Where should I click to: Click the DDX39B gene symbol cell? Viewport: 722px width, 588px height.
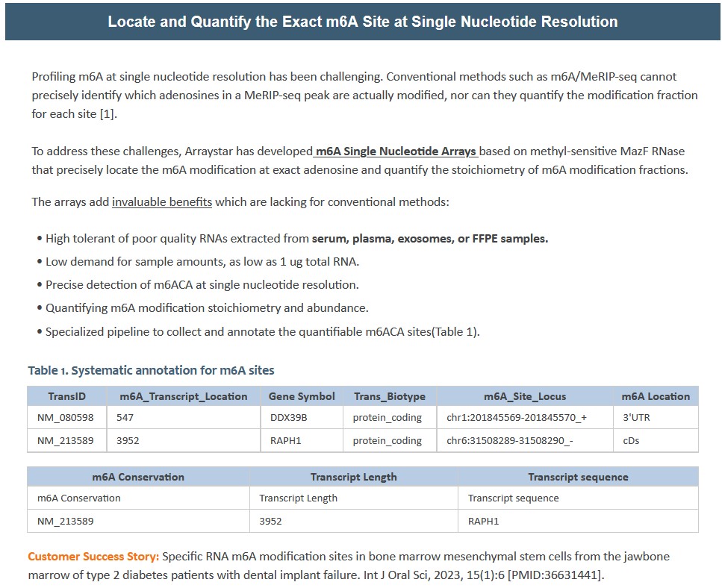(287, 418)
